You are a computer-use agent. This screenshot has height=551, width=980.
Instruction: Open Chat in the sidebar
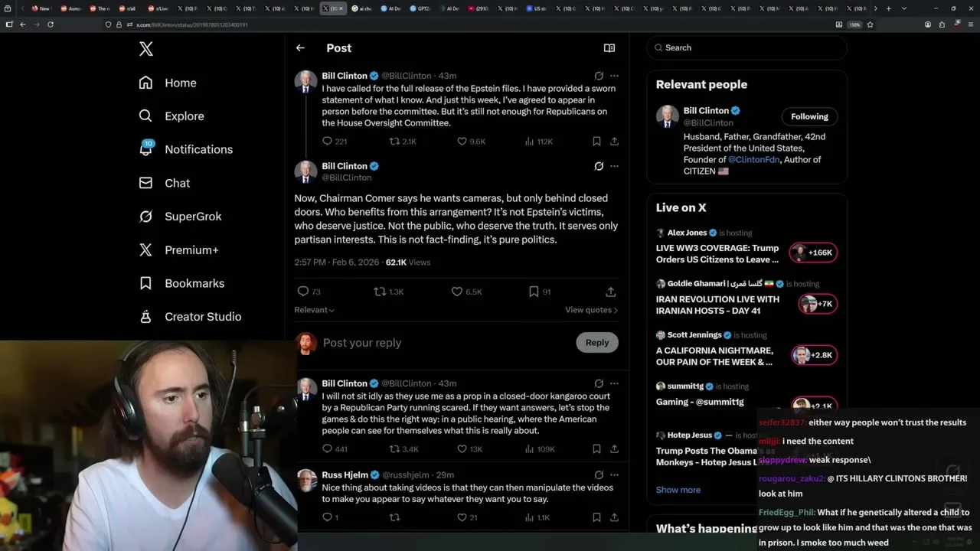[165, 183]
